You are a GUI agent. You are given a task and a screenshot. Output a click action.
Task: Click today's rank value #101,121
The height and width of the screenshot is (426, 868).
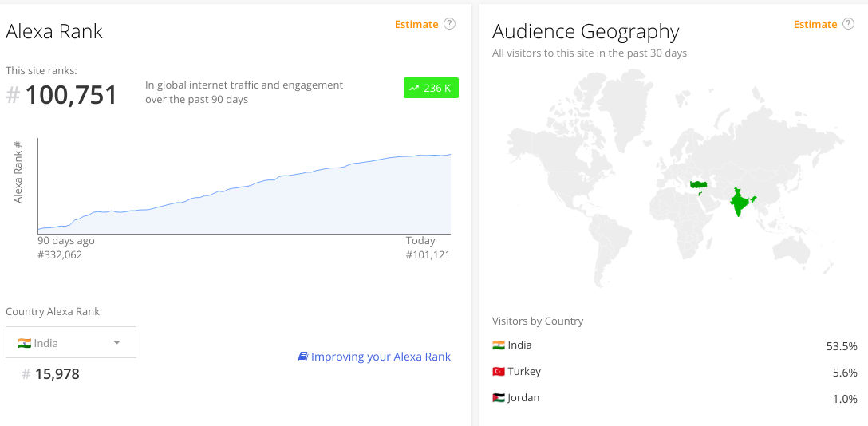click(x=428, y=255)
